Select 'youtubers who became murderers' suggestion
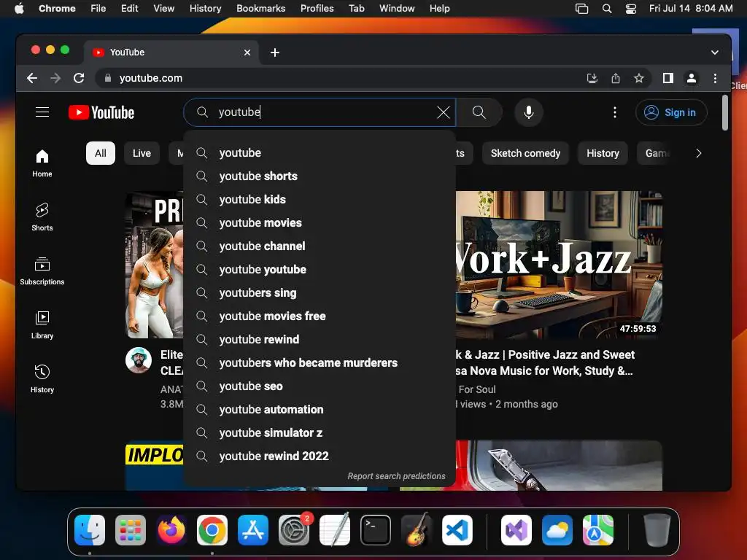 [x=320, y=363]
